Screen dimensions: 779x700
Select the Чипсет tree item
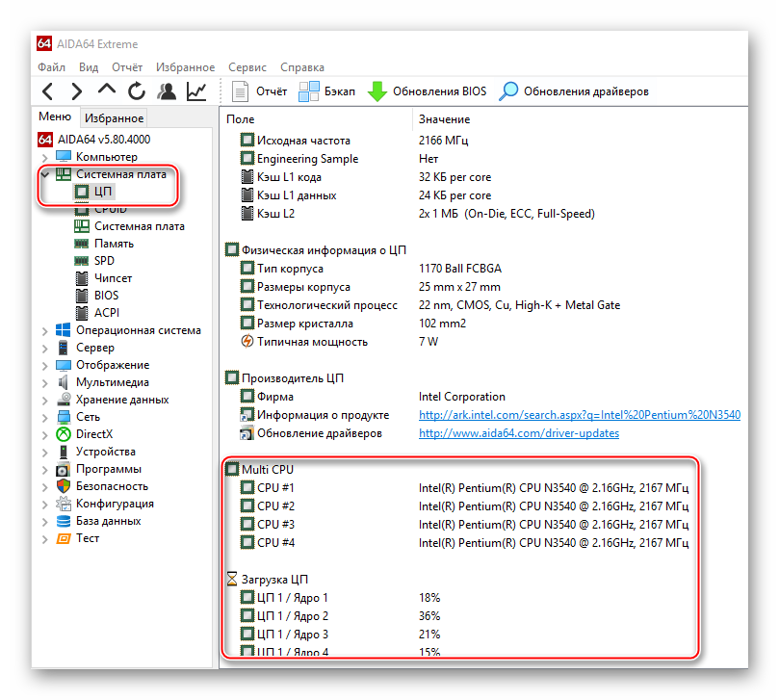coord(113,278)
